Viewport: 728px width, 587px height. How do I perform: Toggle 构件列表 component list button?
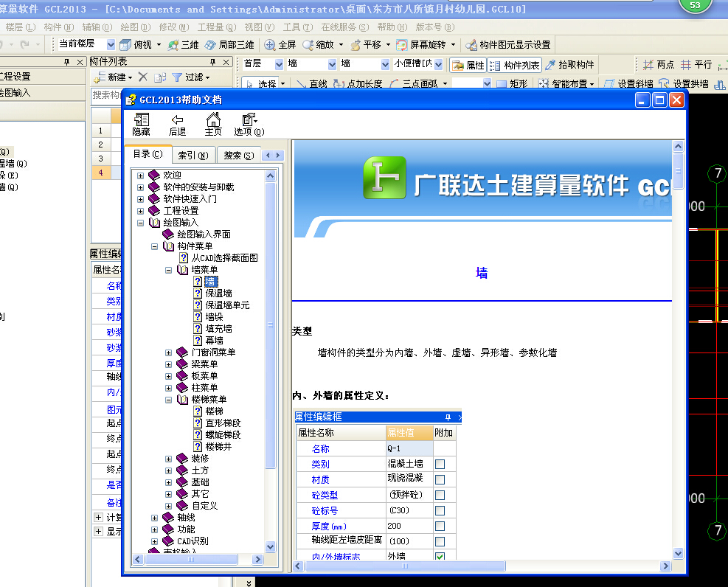point(514,65)
